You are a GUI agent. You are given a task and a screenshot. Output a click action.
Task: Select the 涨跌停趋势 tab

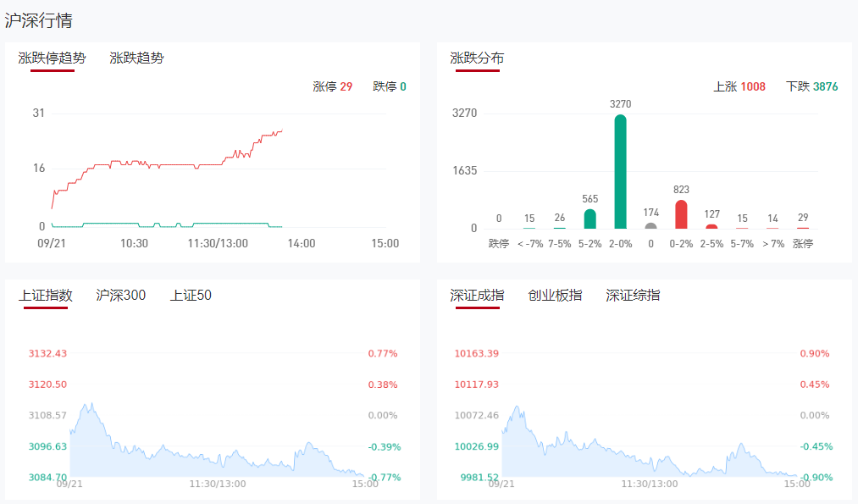(52, 58)
